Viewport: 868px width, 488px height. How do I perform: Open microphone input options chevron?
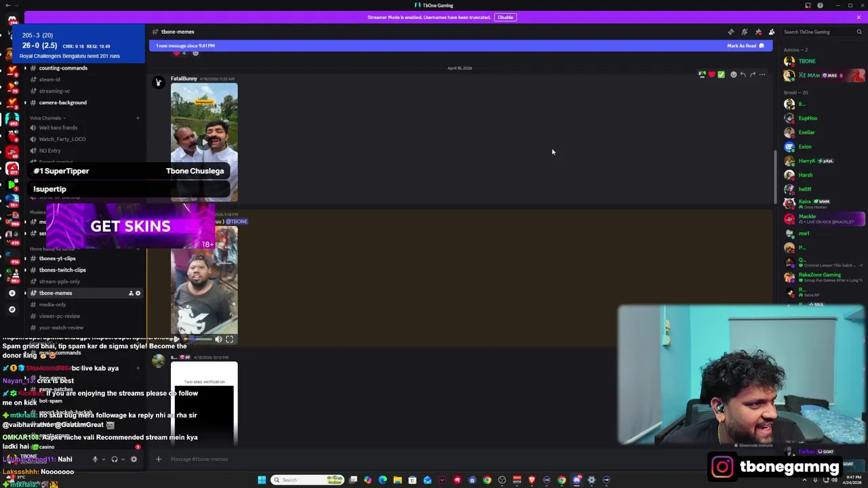click(103, 459)
